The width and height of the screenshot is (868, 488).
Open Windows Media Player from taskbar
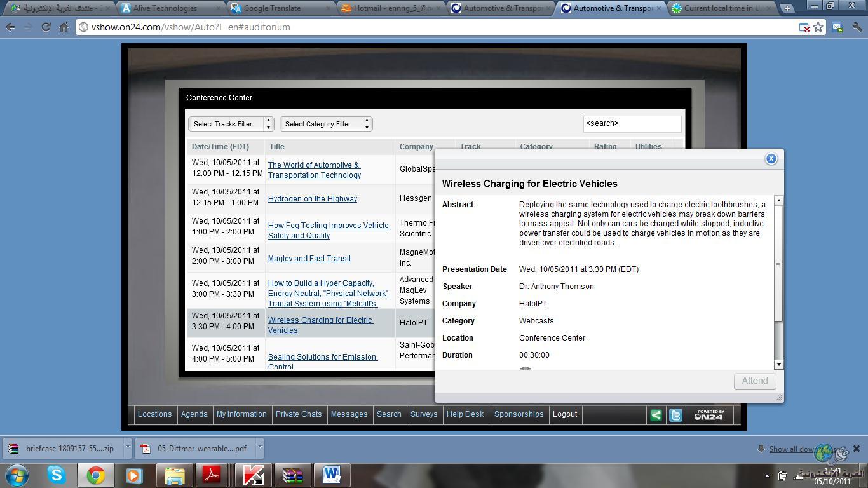click(134, 475)
